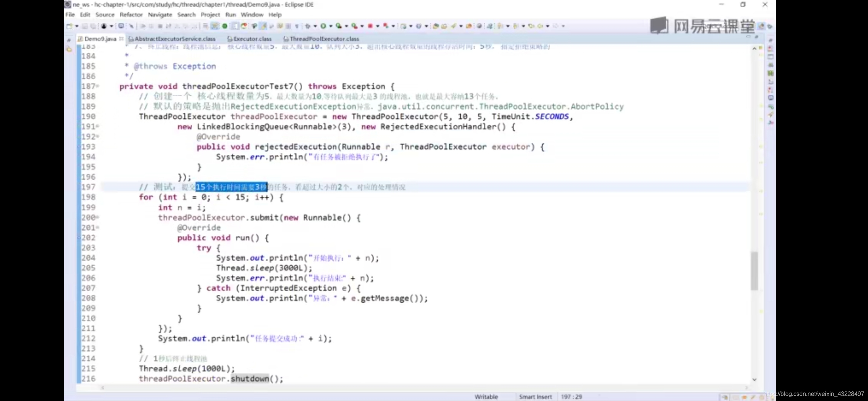Open the Project menu
The image size is (868, 401).
click(x=210, y=14)
